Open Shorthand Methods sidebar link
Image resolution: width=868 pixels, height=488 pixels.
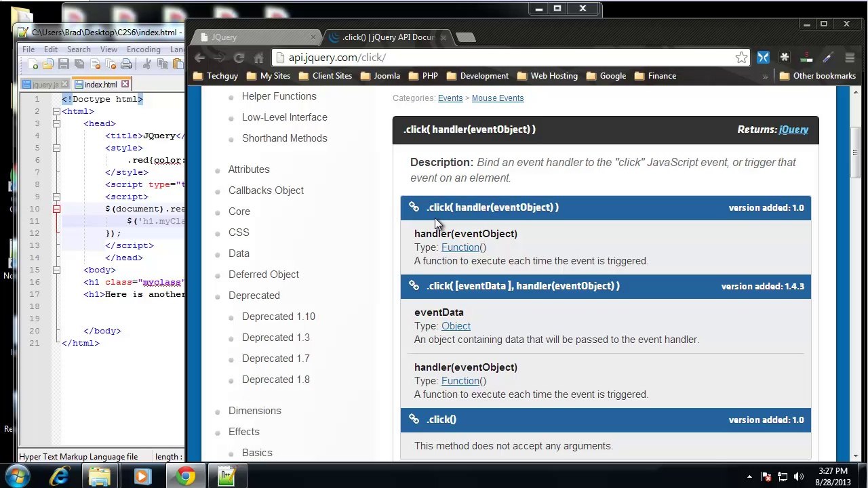[x=285, y=138]
